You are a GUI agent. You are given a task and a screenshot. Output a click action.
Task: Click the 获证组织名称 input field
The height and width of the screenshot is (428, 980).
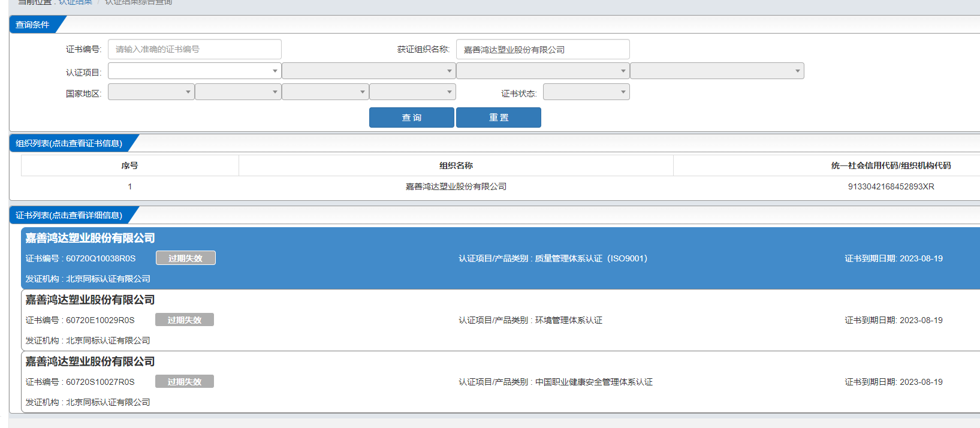542,49
